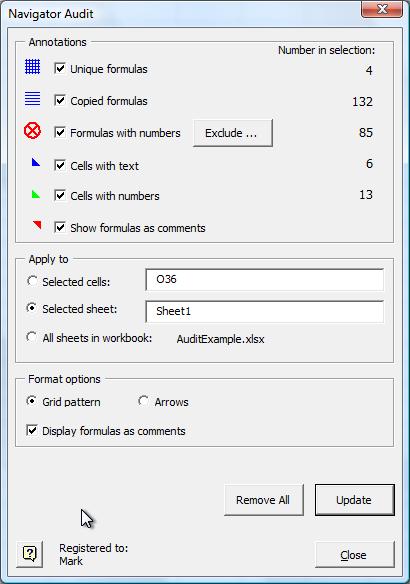Open help with the question mark icon
The width and height of the screenshot is (410, 584).
pyautogui.click(x=30, y=554)
